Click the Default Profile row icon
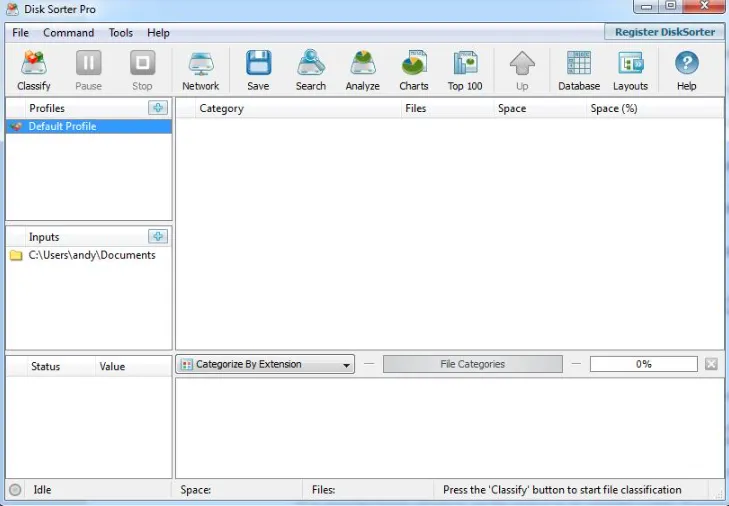Viewport: 729px width, 506px height. (x=16, y=126)
